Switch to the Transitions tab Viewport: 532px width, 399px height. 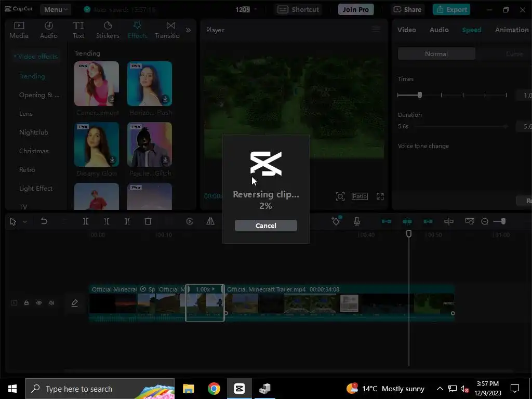pos(167,30)
